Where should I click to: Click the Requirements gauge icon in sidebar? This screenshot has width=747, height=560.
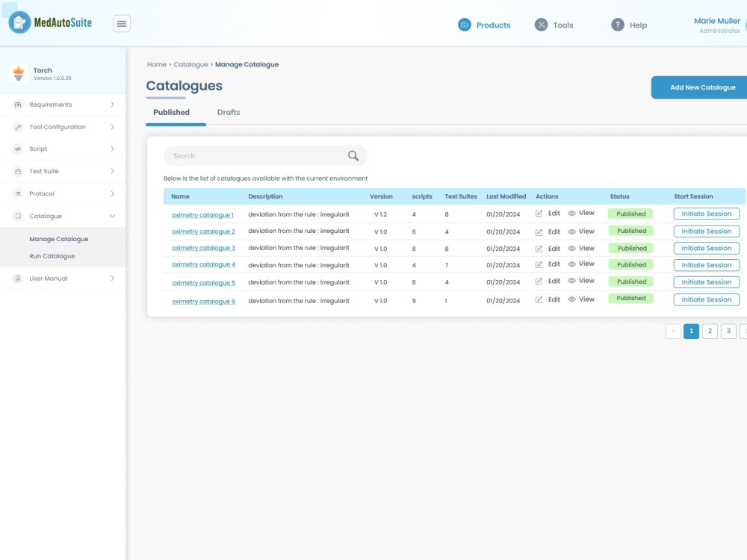coord(18,105)
